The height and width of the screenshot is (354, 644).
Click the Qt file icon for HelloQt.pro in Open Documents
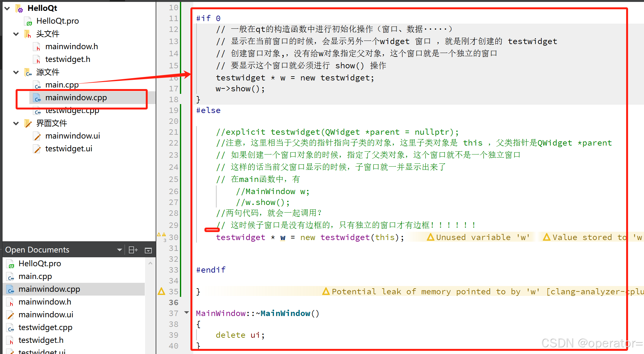click(x=11, y=264)
